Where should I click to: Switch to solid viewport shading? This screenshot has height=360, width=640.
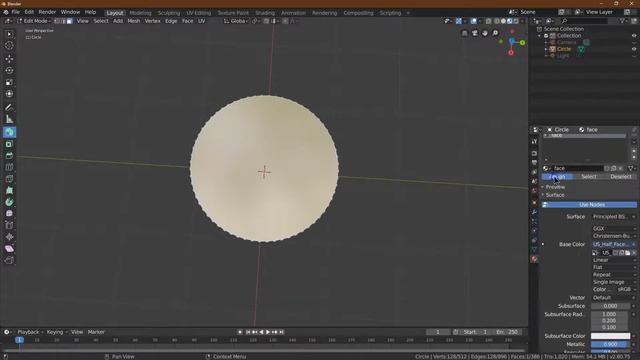[x=503, y=21]
